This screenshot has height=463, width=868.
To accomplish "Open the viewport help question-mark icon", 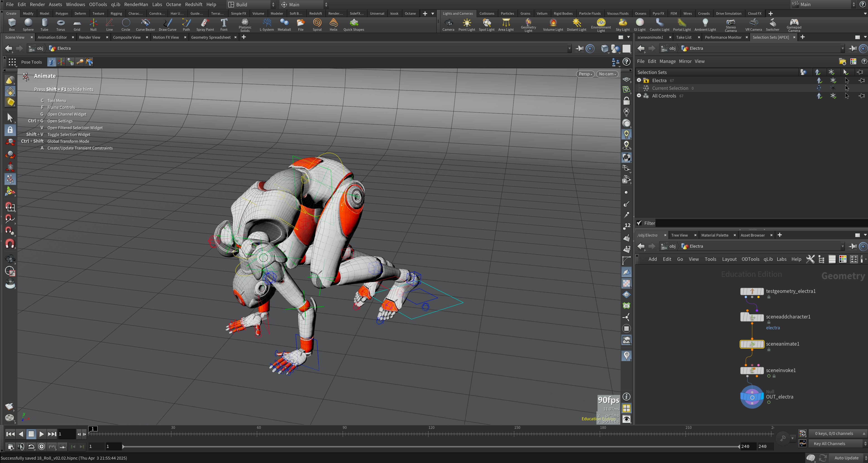I will (626, 62).
